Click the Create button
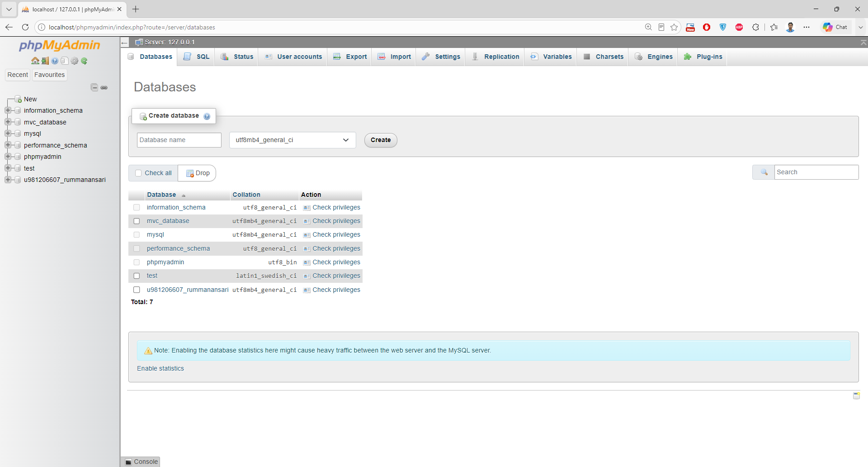 [381, 140]
